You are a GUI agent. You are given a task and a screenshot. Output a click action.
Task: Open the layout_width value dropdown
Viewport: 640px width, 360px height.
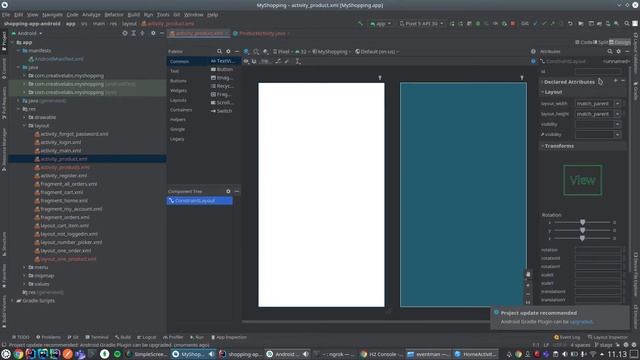617,104
